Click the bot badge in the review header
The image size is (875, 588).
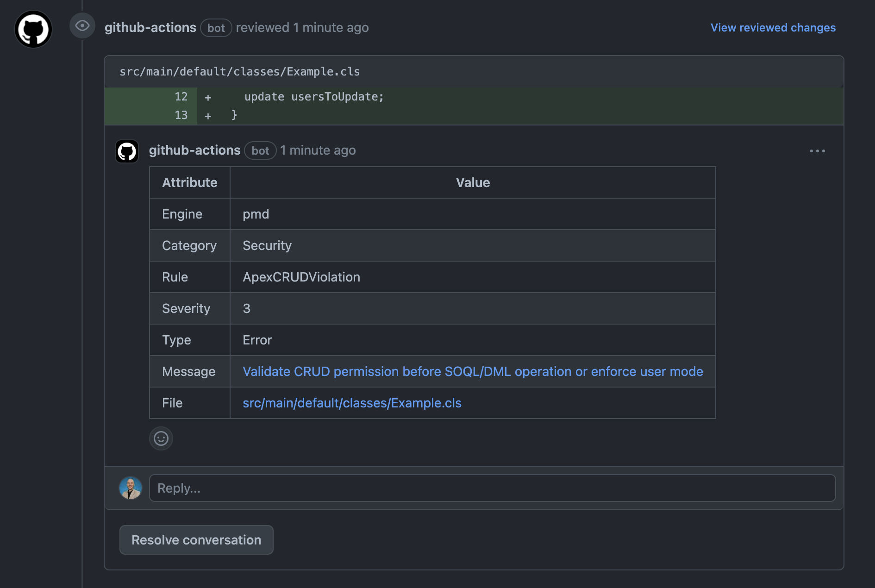pos(216,28)
